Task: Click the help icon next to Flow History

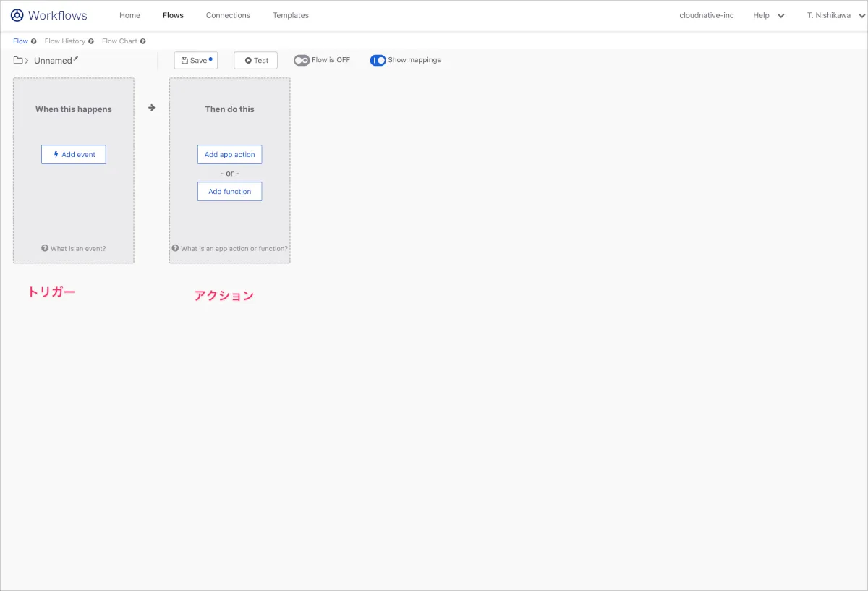Action: click(x=91, y=41)
